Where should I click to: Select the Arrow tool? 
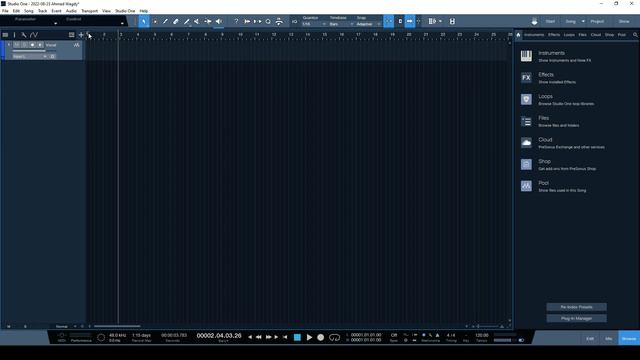point(144,21)
